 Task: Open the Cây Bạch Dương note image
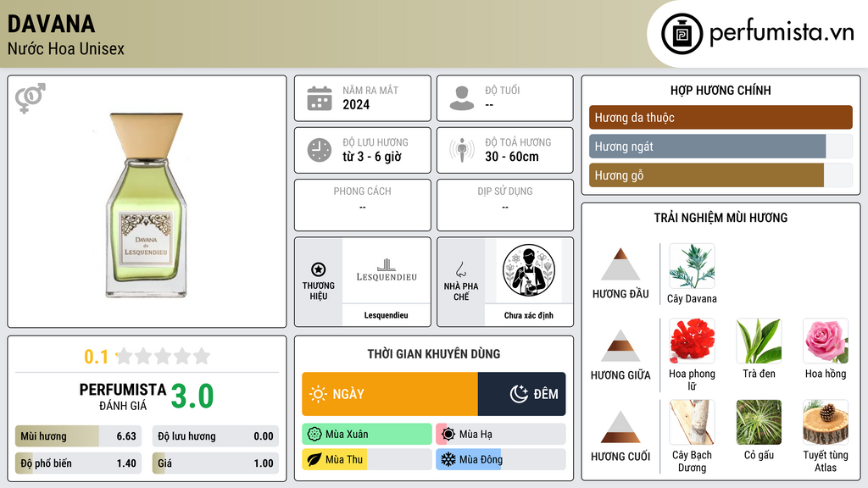(692, 422)
